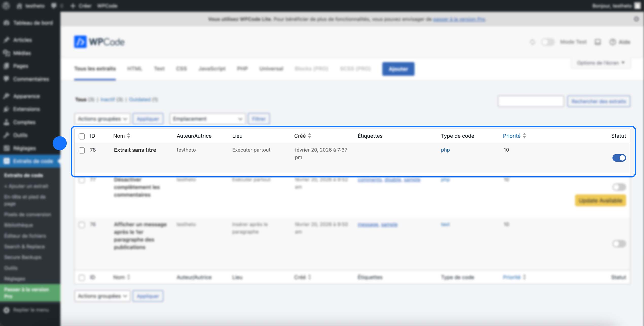Open the php code type link
The width and height of the screenshot is (644, 326).
click(445, 150)
